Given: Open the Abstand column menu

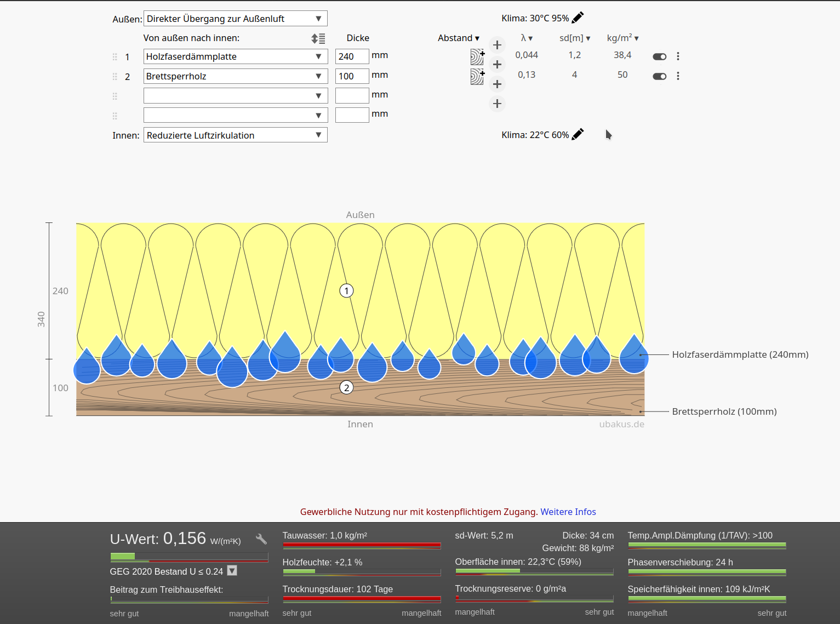Looking at the screenshot, I should (458, 38).
